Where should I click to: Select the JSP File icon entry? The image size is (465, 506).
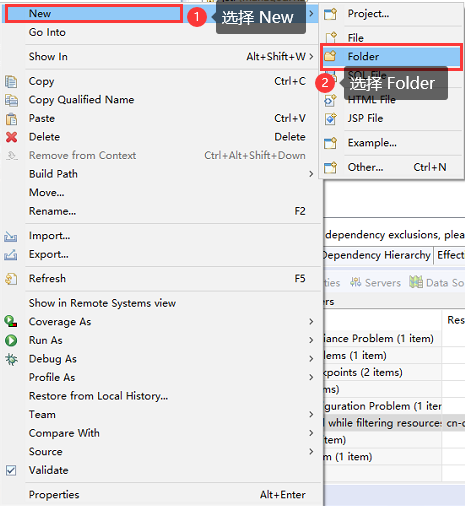[x=331, y=119]
